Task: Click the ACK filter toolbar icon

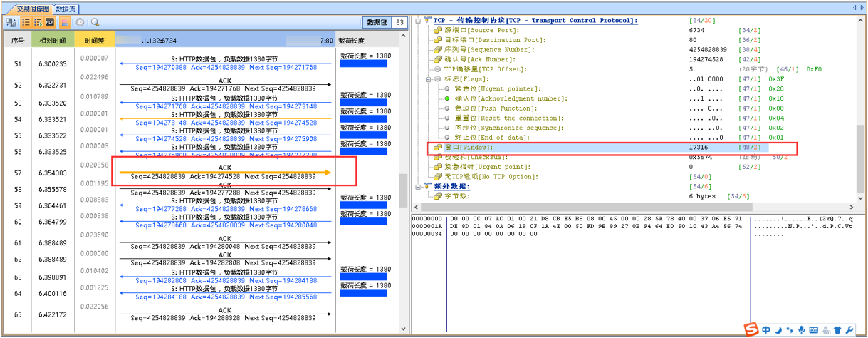Action: [x=50, y=23]
